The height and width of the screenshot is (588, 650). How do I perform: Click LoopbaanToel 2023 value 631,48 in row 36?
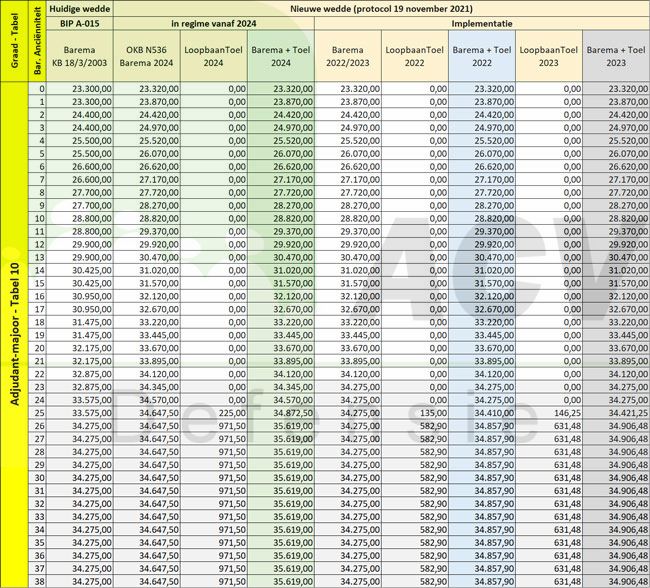click(549, 556)
